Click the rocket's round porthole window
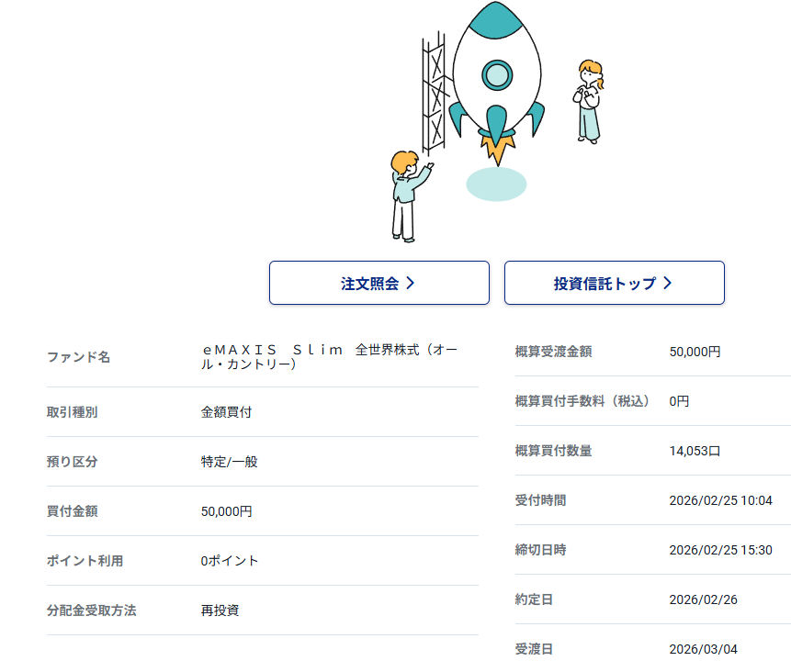791x672 pixels. click(496, 74)
